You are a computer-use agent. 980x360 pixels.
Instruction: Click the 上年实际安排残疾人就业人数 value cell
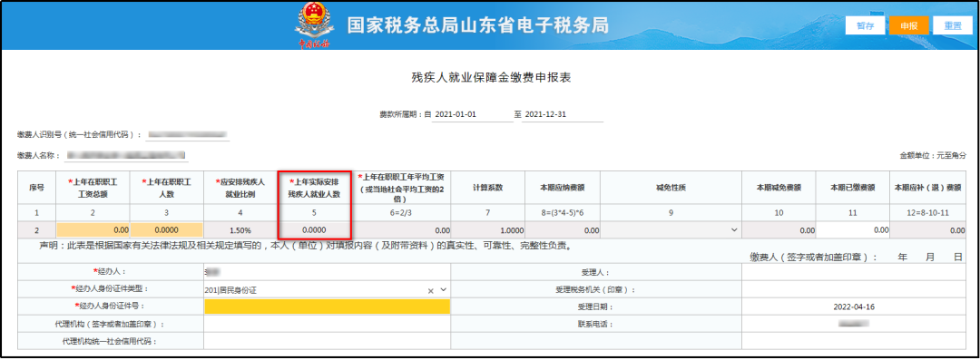(314, 229)
